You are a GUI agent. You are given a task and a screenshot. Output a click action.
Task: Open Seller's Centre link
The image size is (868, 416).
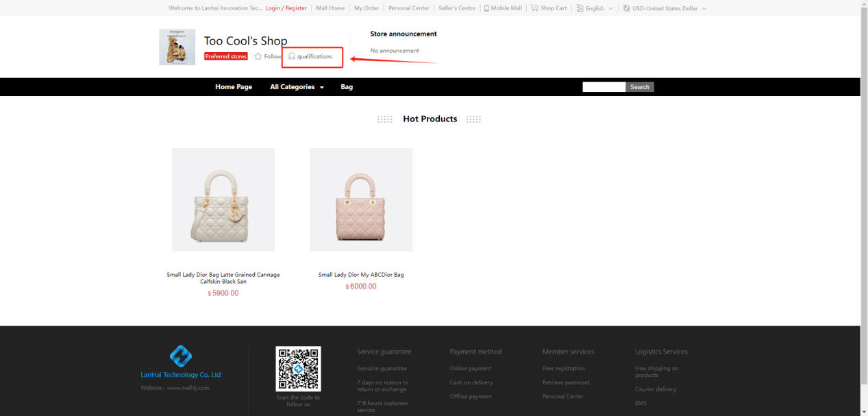[x=457, y=8]
